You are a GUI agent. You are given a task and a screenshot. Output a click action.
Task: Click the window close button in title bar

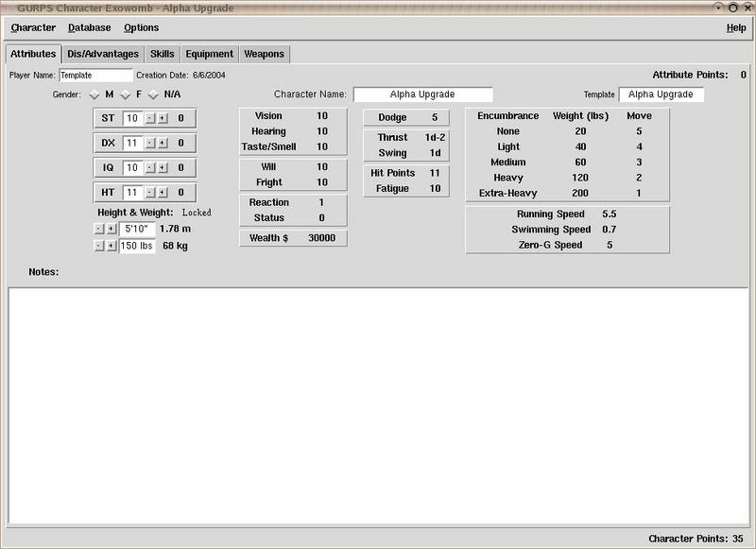(747, 8)
